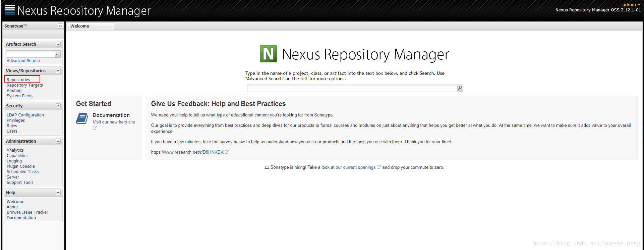This screenshot has height=250, width=644.
Task: Collapse the Security panel
Action: pos(58,106)
